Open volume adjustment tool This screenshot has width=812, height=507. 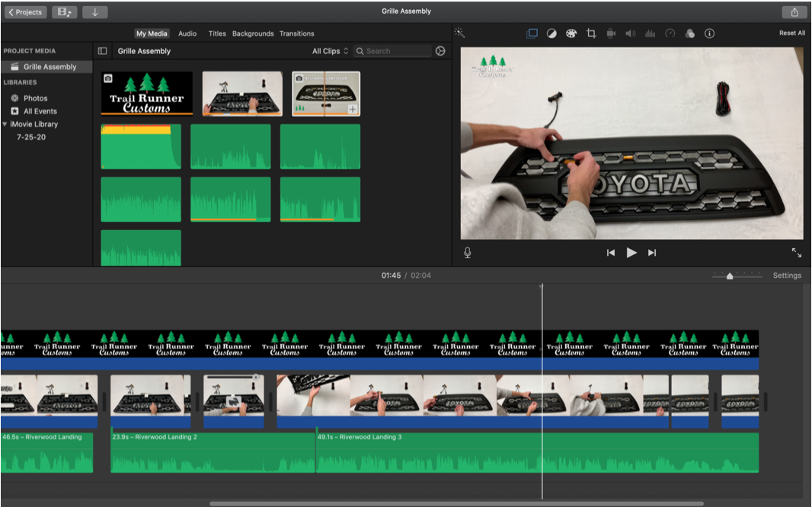[x=630, y=33]
